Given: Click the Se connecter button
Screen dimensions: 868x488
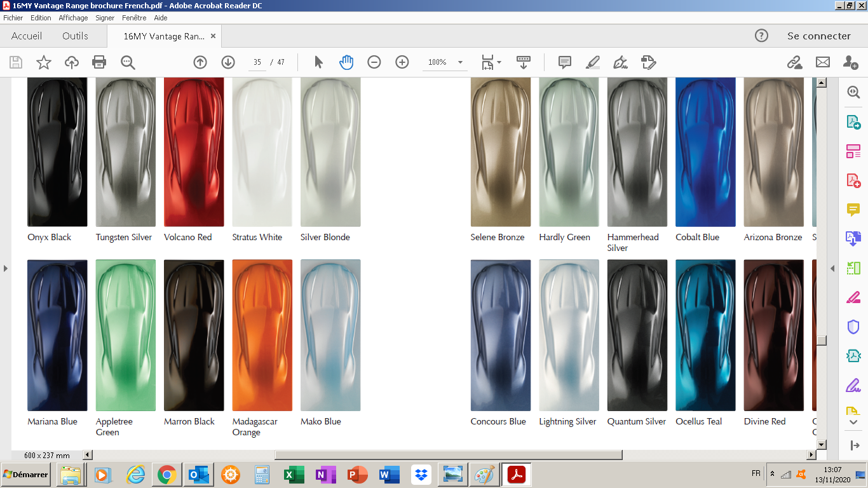Looking at the screenshot, I should coord(819,36).
